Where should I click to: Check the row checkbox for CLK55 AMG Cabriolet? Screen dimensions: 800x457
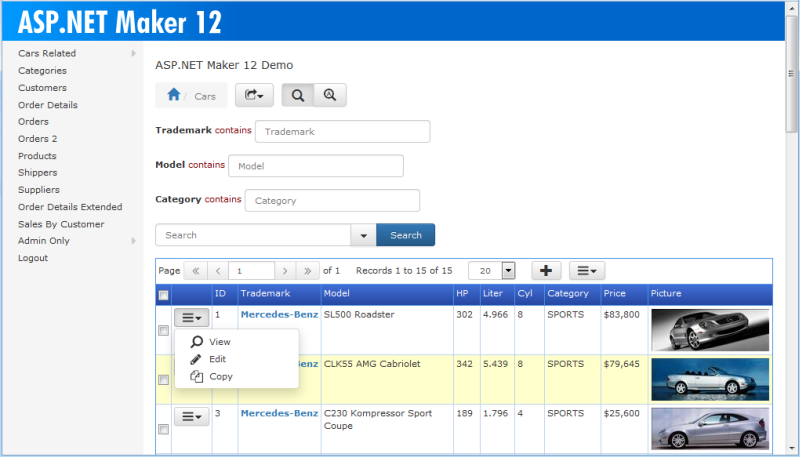point(163,380)
